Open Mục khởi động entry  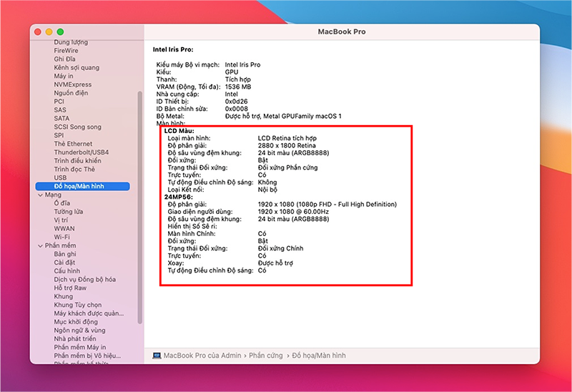(x=76, y=322)
